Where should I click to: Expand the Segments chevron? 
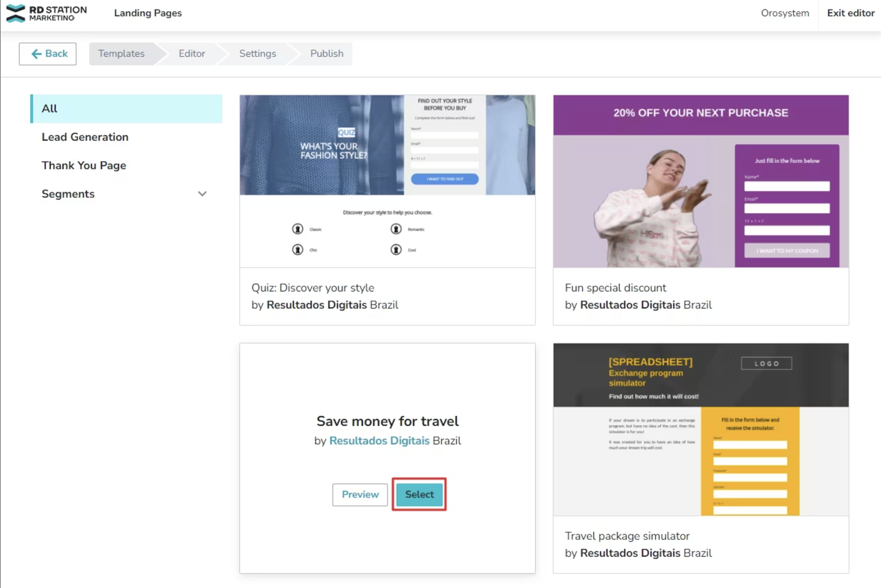202,194
